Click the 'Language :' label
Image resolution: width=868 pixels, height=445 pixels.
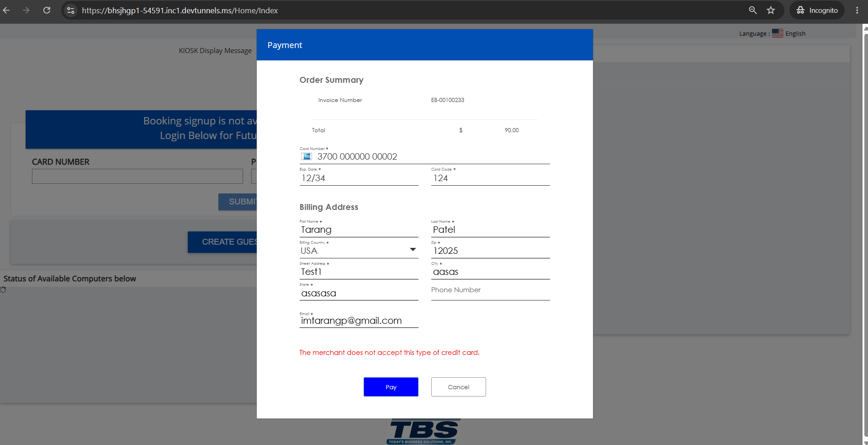pyautogui.click(x=755, y=33)
